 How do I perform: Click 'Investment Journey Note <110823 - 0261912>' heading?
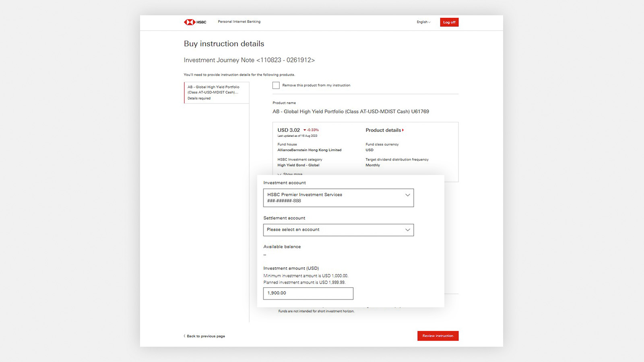(x=249, y=60)
